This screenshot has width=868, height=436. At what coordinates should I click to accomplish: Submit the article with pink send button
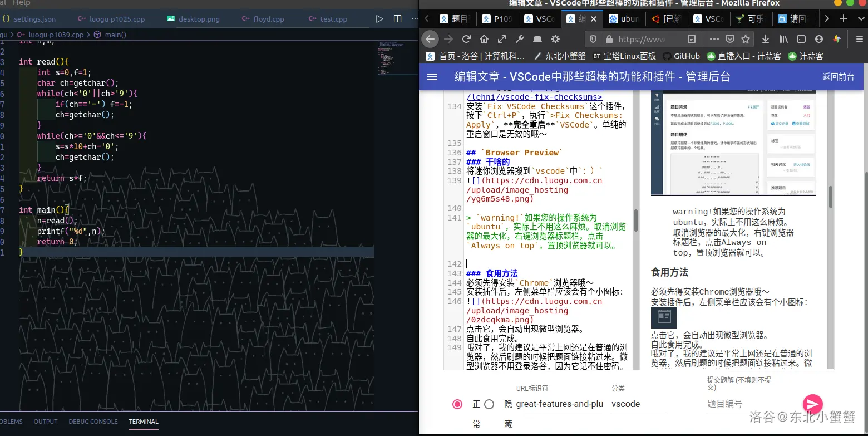coord(813,404)
